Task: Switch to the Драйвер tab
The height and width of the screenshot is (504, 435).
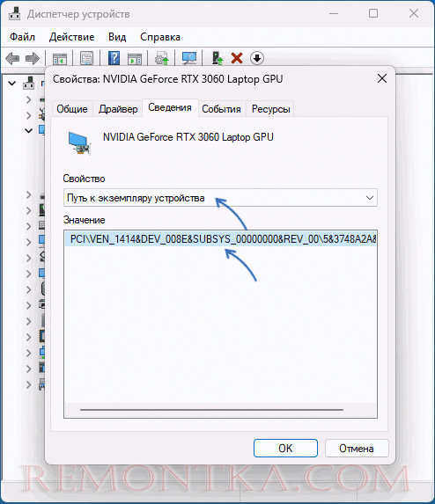Action: click(118, 109)
